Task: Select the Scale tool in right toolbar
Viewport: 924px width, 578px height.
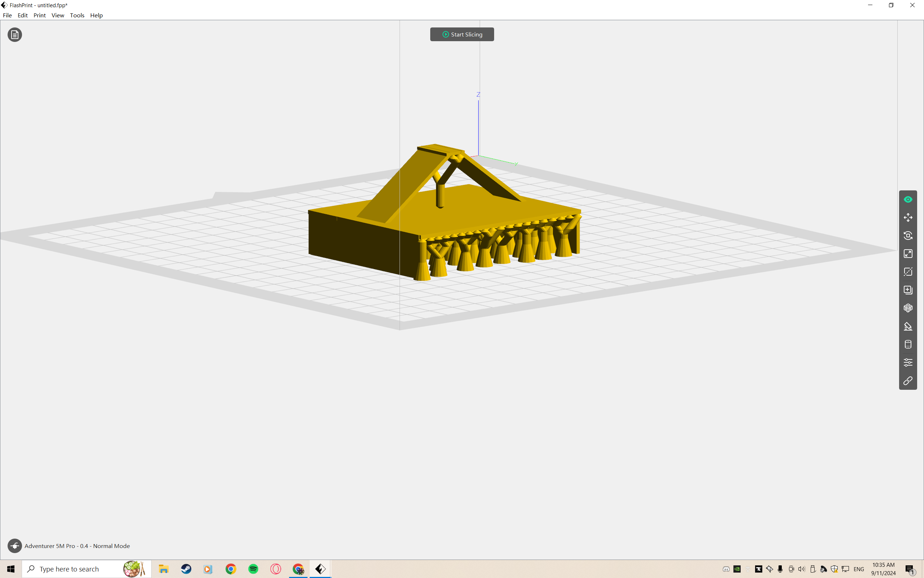Action: click(x=908, y=254)
